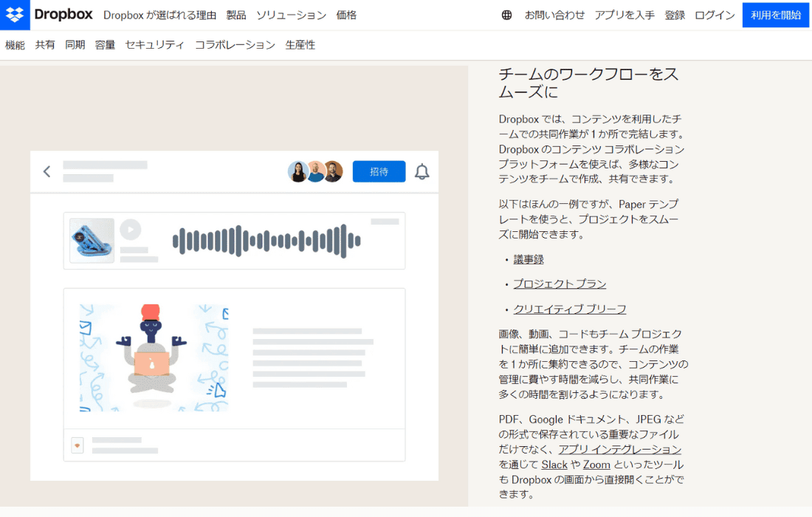The height and width of the screenshot is (517, 812).
Task: Click the notification bell icon
Action: click(422, 171)
